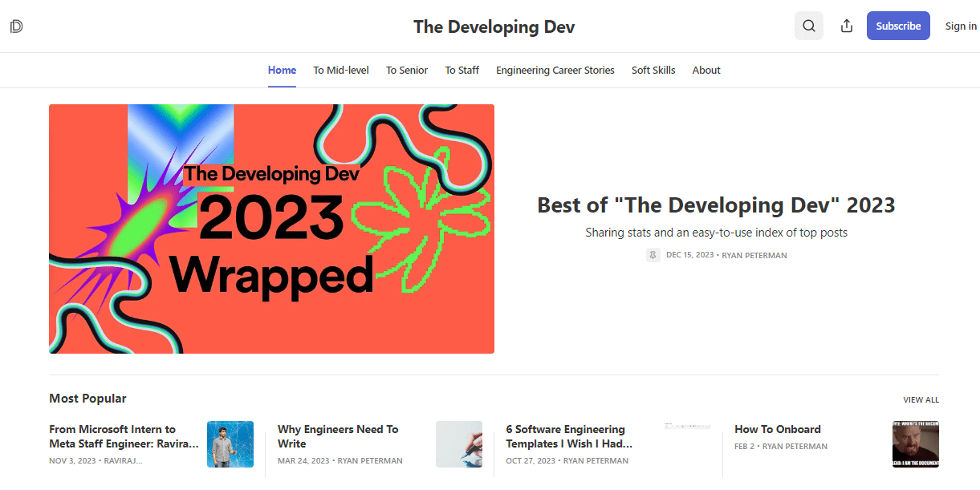Click the pin icon beside the post date
Image resolution: width=980 pixels, height=490 pixels.
tap(653, 255)
